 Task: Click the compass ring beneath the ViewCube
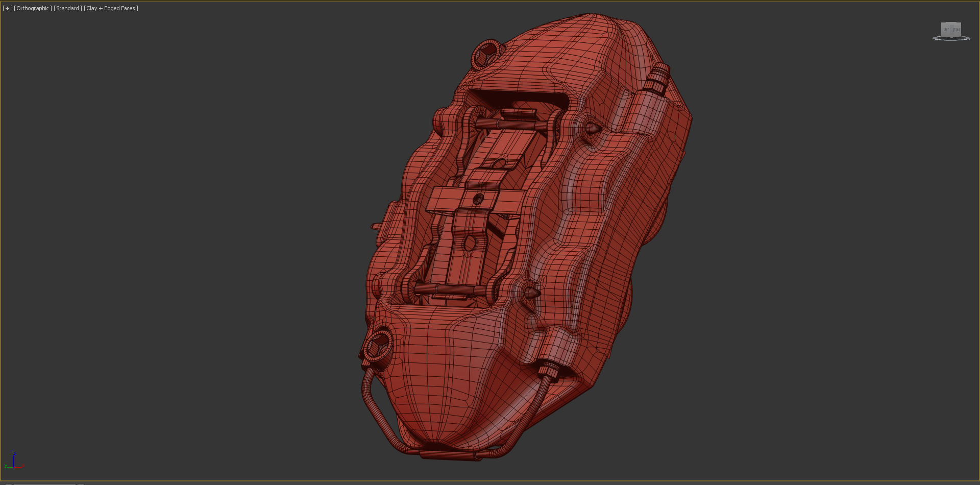pyautogui.click(x=951, y=38)
